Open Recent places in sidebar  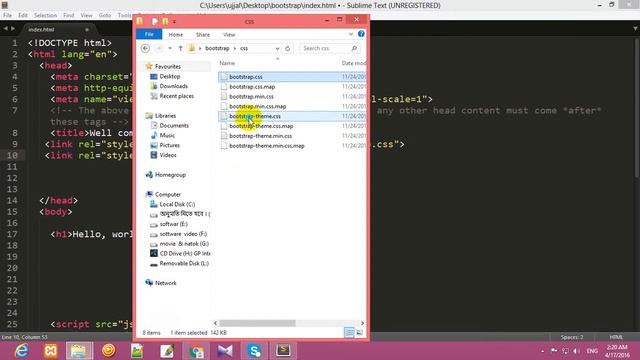(176, 96)
